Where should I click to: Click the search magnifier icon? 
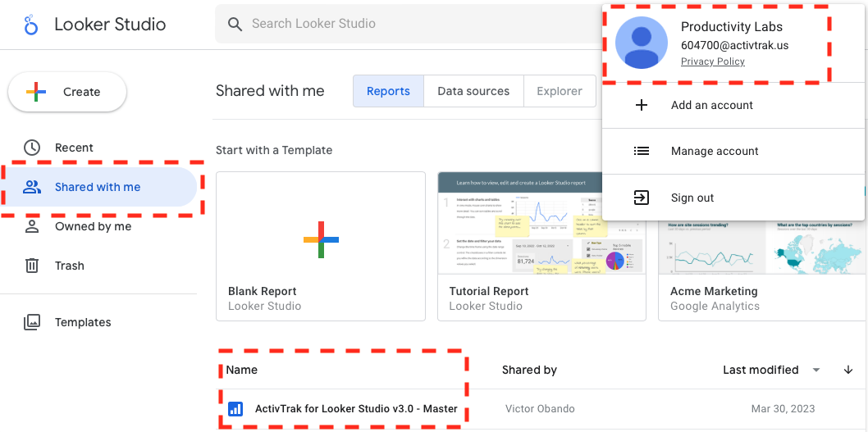pyautogui.click(x=235, y=24)
